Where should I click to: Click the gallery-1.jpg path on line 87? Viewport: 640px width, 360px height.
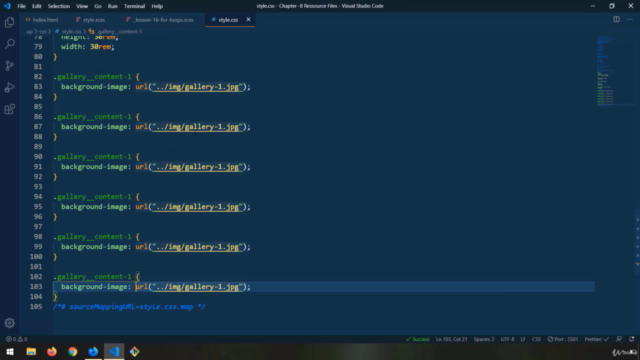(197, 127)
